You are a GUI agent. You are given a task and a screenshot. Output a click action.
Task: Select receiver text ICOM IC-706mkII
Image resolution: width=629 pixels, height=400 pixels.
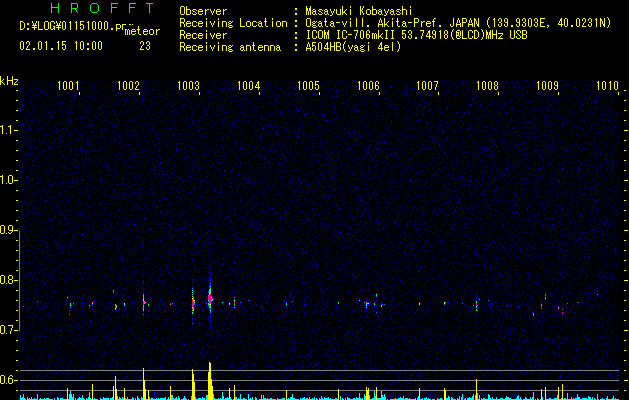point(351,35)
